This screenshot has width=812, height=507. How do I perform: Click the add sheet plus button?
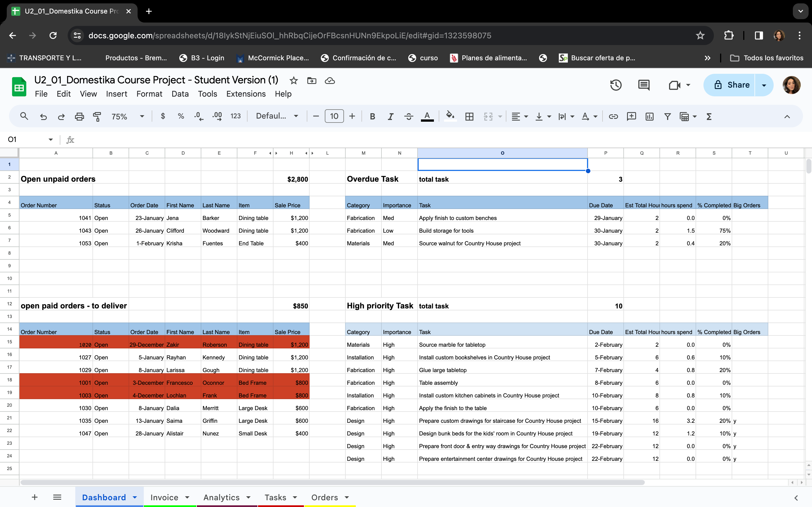click(x=35, y=497)
